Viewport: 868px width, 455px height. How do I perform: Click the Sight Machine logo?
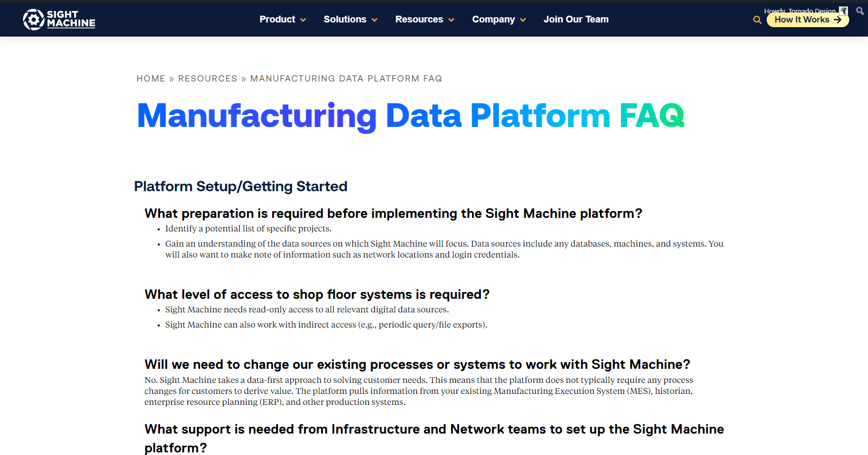point(59,19)
